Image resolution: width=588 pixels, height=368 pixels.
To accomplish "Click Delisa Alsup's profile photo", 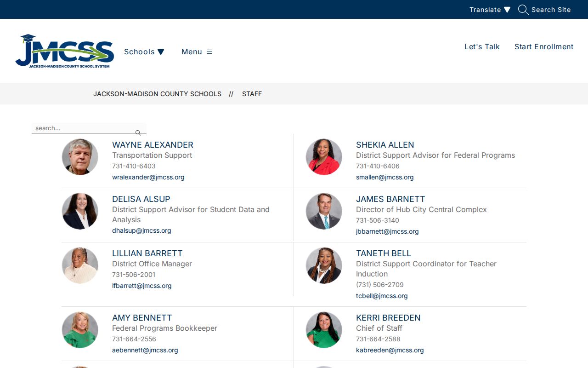I will [x=80, y=211].
